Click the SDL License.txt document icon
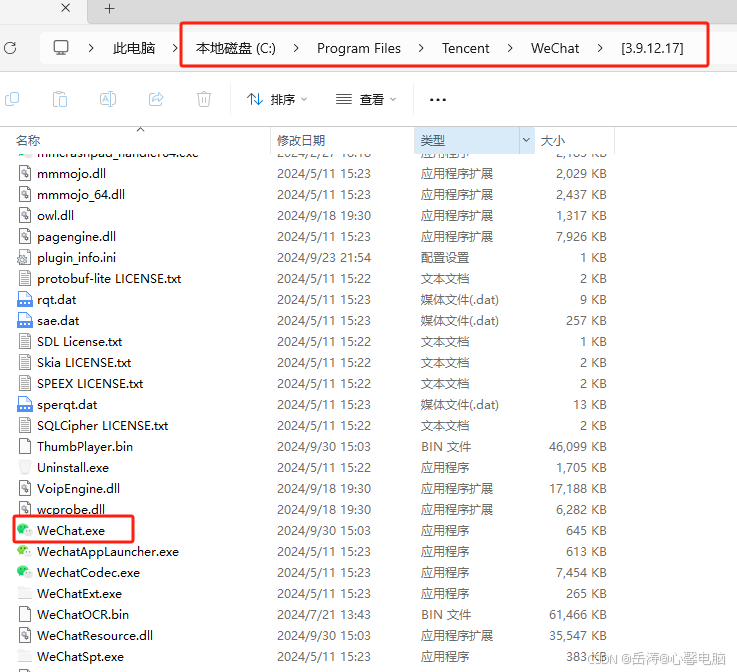The height and width of the screenshot is (672, 737). pos(25,341)
